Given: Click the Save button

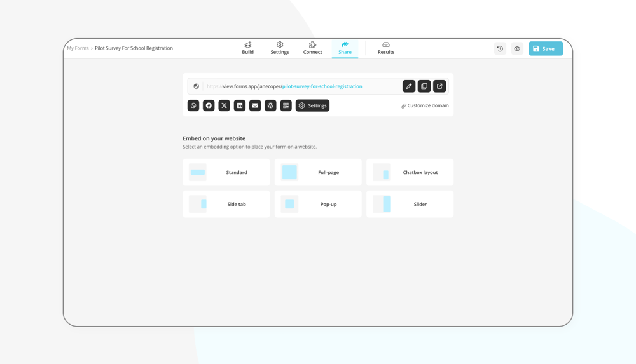Looking at the screenshot, I should [545, 49].
